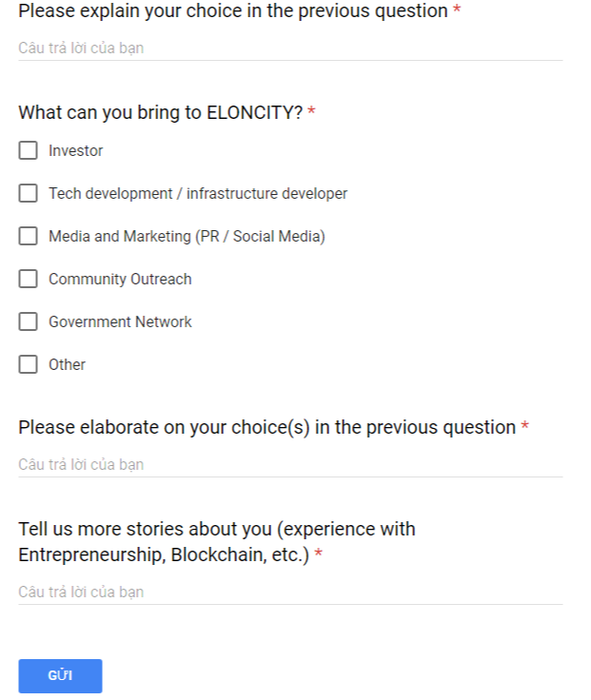Click the 'Media and Marketing (PR / Social Media)' label
591x700 pixels.
coord(187,236)
